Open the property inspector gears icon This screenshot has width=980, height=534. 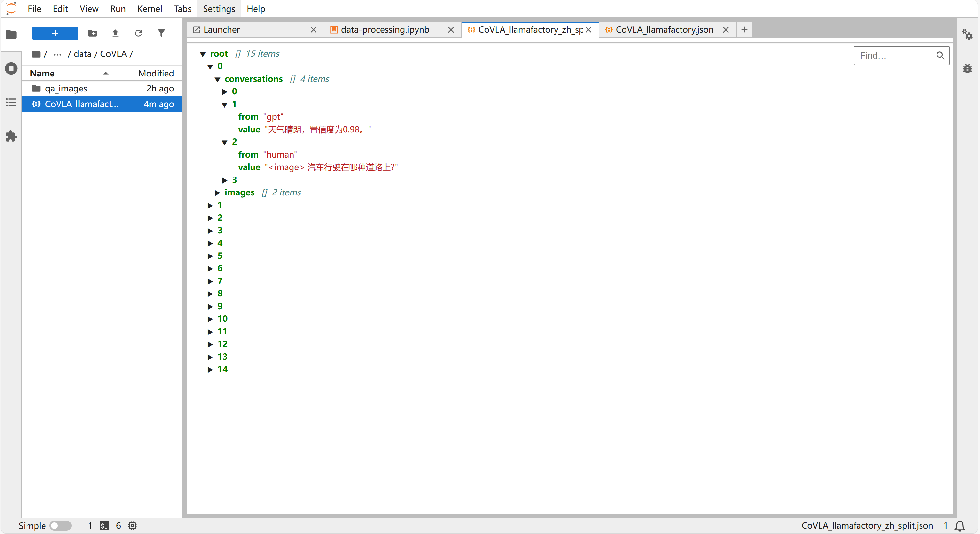(x=967, y=34)
